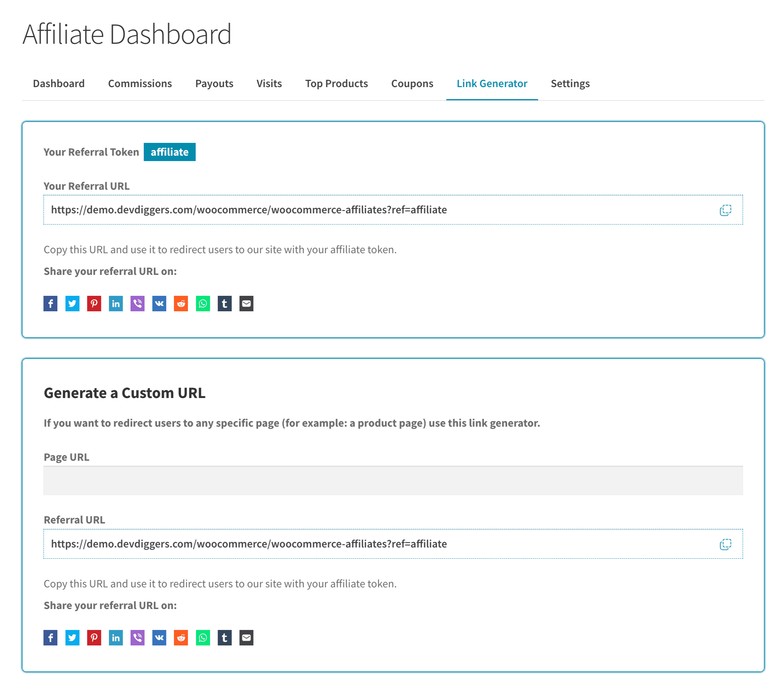Click the affiliate referral token badge
This screenshot has height=695, width=784.
click(x=169, y=152)
